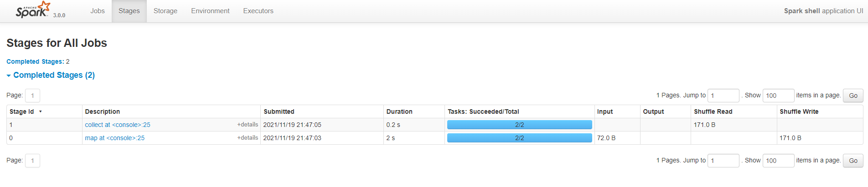The width and height of the screenshot is (868, 187).
Task: Go to the Executors tab
Action: pos(258,11)
